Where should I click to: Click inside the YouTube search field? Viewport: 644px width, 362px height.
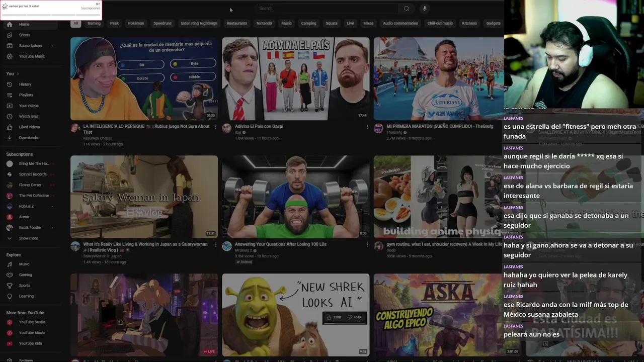327,9
